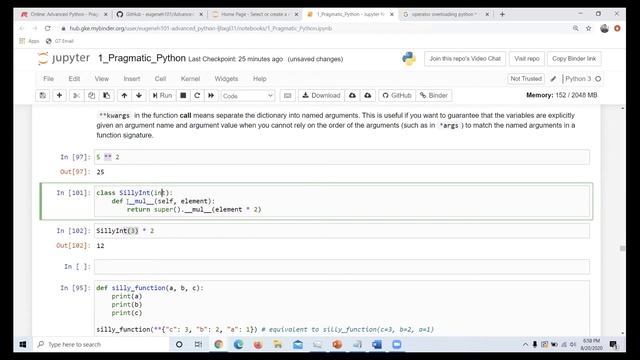Screen dimensions: 640x360
Task: Open the Apps bookmarks shortcut
Action: tap(29, 41)
